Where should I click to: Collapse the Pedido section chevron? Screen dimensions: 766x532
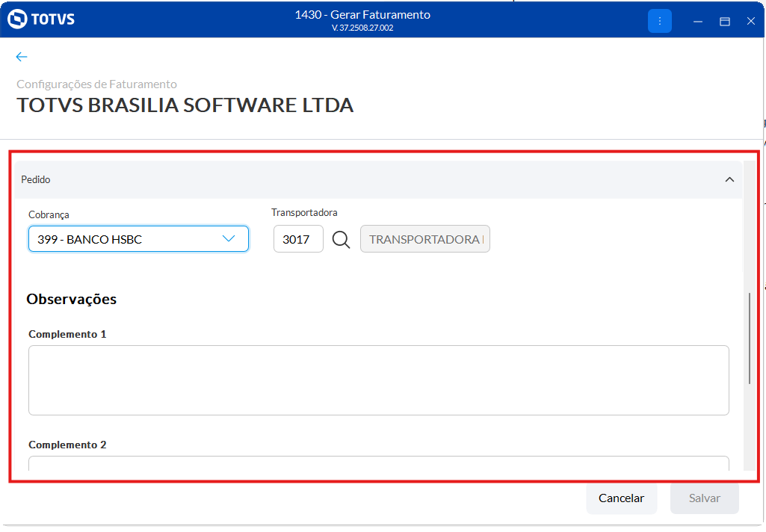coord(729,179)
